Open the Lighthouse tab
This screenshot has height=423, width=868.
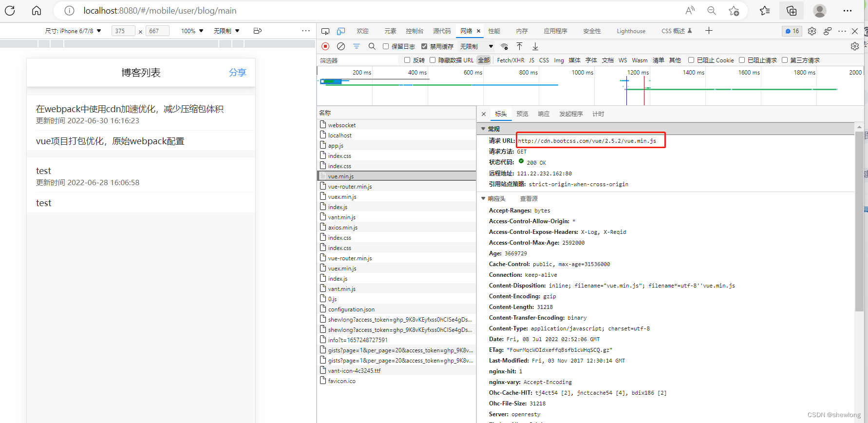[x=631, y=31]
